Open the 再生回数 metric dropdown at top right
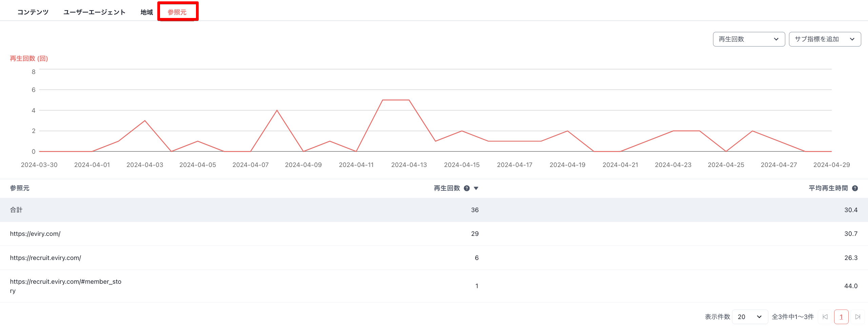This screenshot has height=336, width=868. pos(749,39)
